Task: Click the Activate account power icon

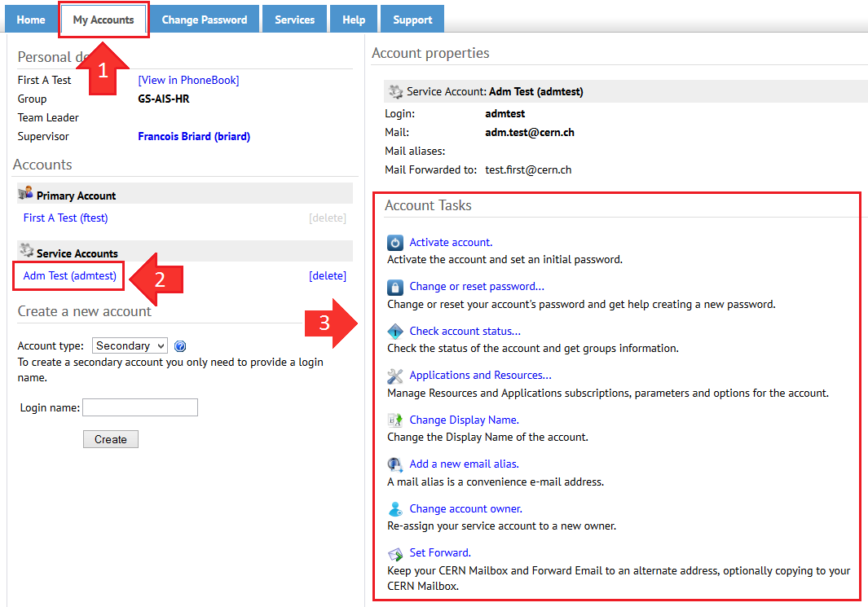Action: point(395,242)
